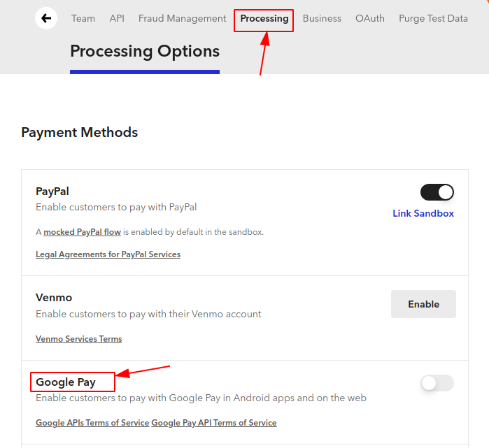This screenshot has width=489, height=448.
Task: Select the Processing tab
Action: tap(264, 18)
